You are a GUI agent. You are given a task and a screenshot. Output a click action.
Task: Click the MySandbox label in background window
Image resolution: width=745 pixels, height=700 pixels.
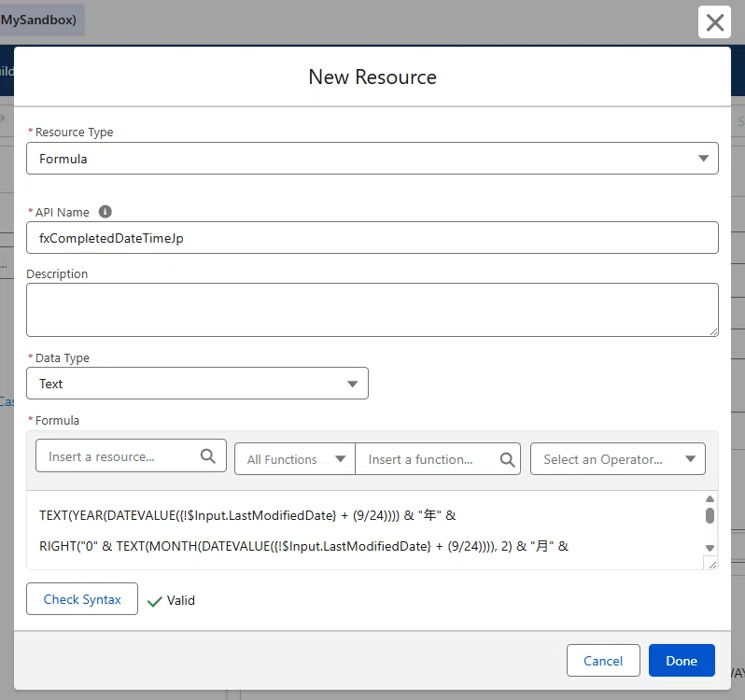point(38,20)
